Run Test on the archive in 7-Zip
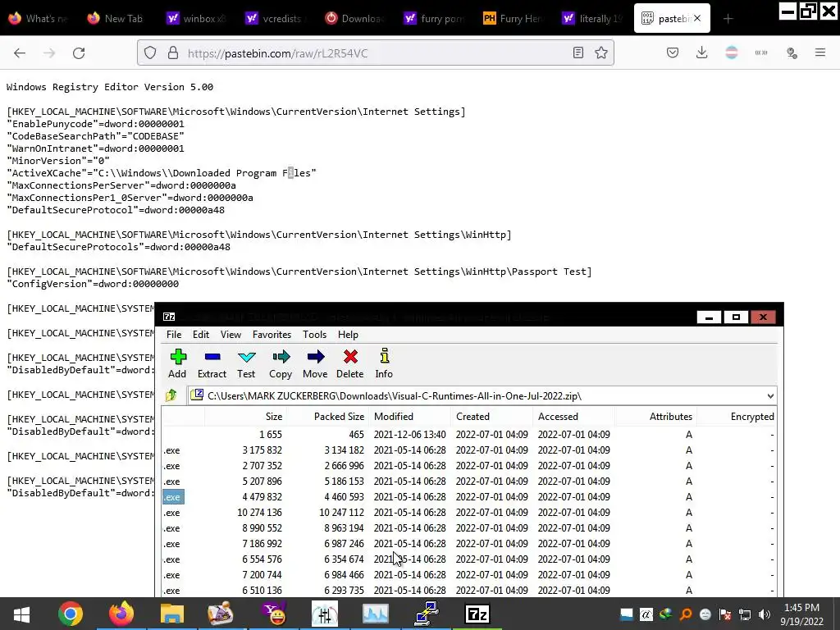 [246, 363]
